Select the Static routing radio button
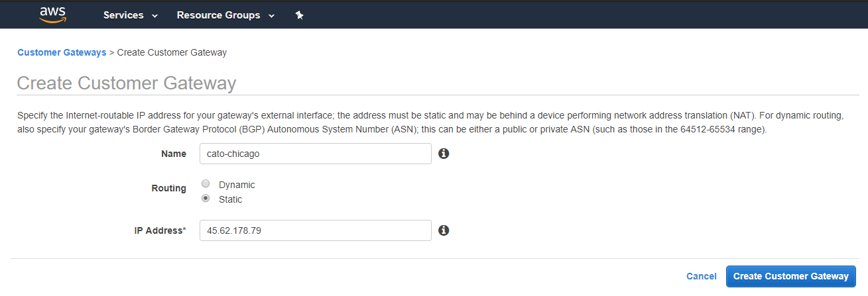The image size is (868, 296). coord(206,198)
